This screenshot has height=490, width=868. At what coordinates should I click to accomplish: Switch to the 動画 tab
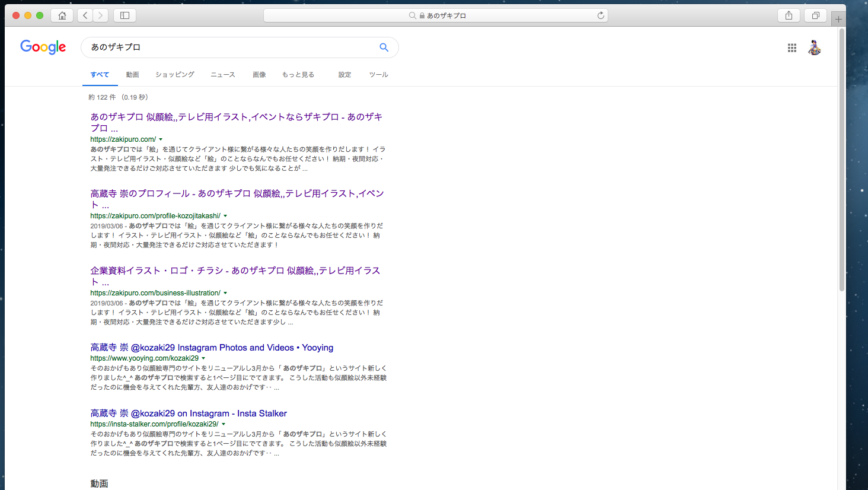tap(132, 75)
